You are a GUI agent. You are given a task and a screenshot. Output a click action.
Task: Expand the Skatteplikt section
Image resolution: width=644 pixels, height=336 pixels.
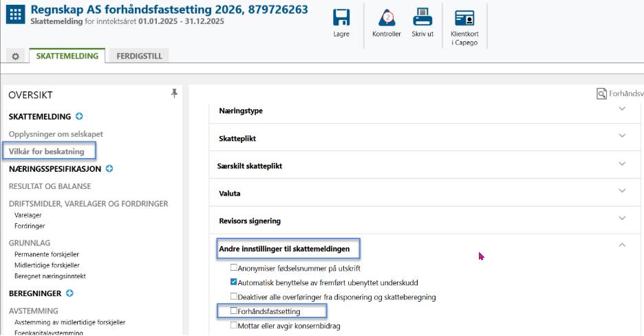tap(622, 137)
